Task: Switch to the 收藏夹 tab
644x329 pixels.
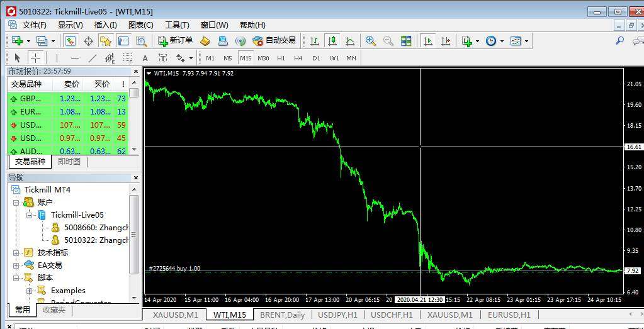Action: coord(54,310)
